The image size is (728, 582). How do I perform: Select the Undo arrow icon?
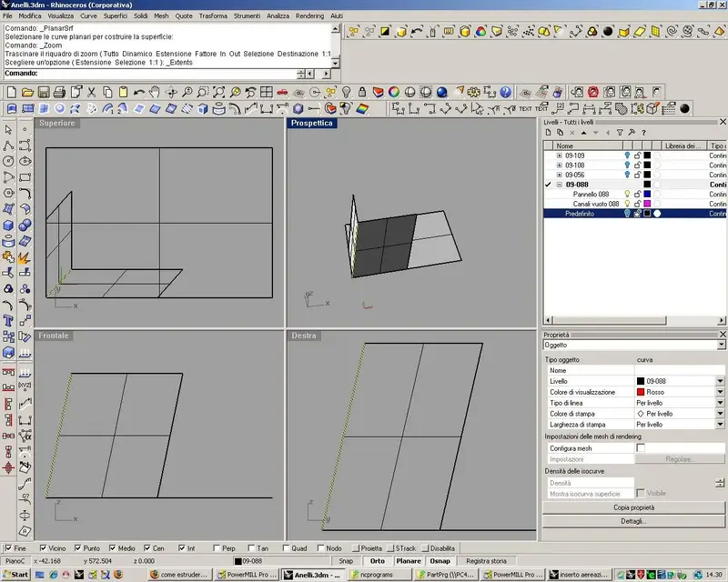click(138, 92)
